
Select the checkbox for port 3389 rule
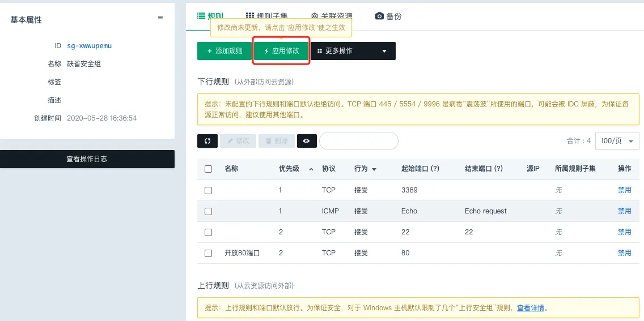(x=208, y=190)
